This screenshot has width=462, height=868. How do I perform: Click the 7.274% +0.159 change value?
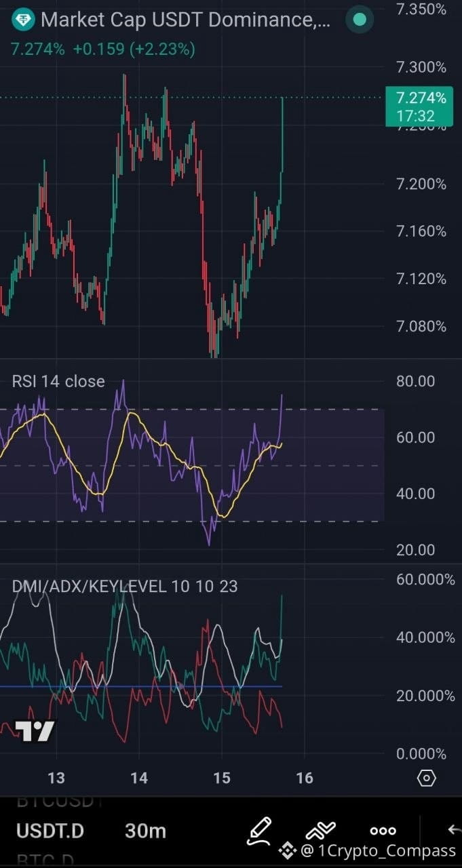[x=103, y=50]
